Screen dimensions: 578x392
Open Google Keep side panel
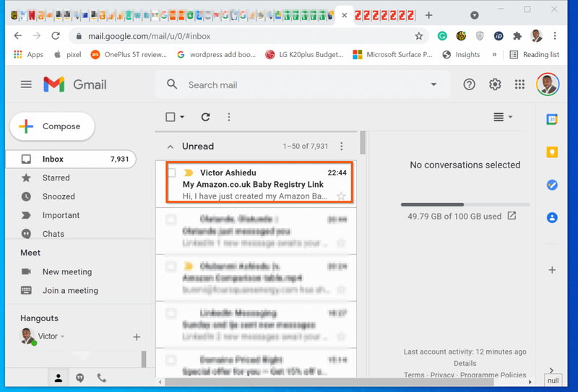coord(552,152)
